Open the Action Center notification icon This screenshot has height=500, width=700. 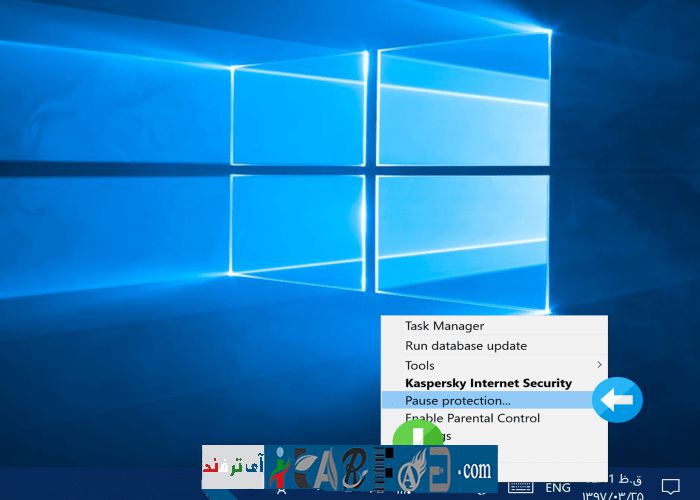click(671, 487)
